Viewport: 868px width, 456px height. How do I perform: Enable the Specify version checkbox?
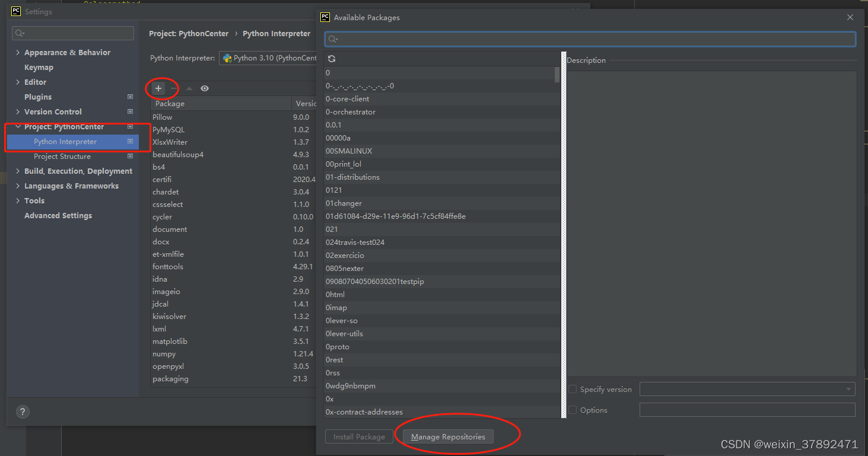click(573, 390)
